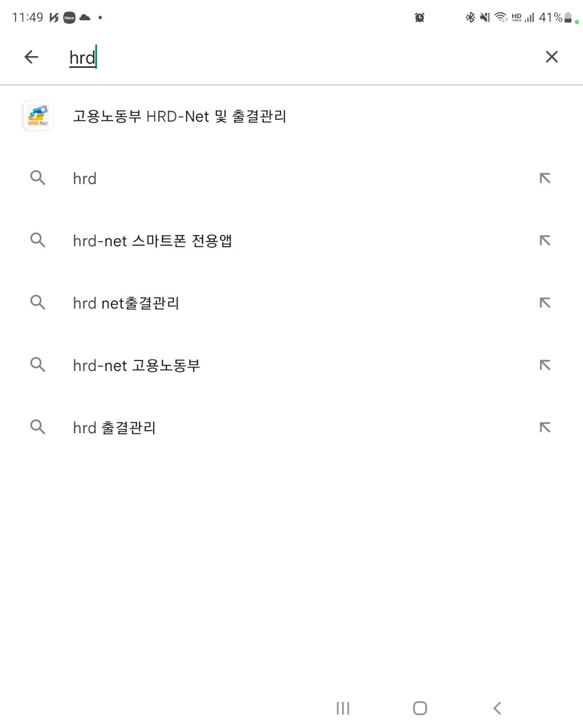This screenshot has width=583, height=728.
Task: Click the magnifier icon beside "hrd-net 고용노동부"
Action: (38, 365)
